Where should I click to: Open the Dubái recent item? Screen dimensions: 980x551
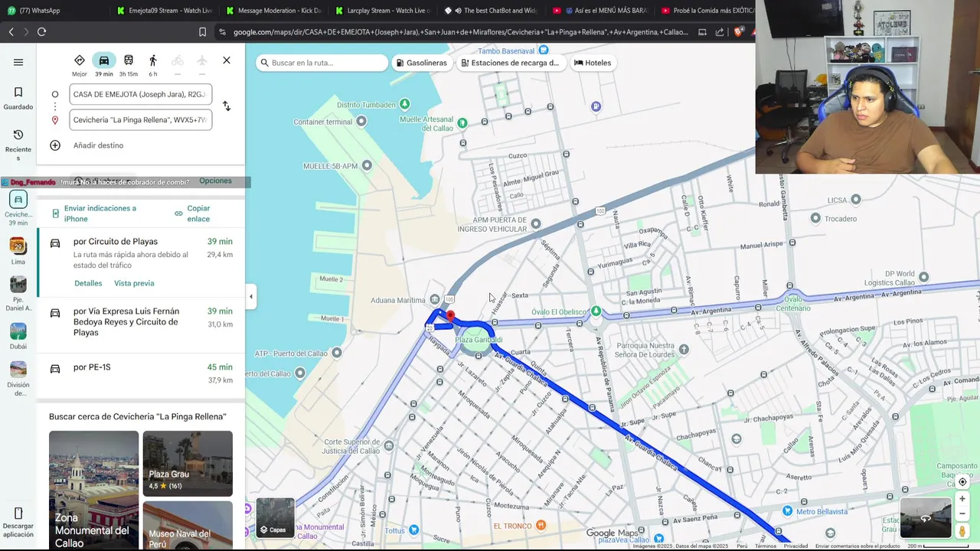pos(18,337)
